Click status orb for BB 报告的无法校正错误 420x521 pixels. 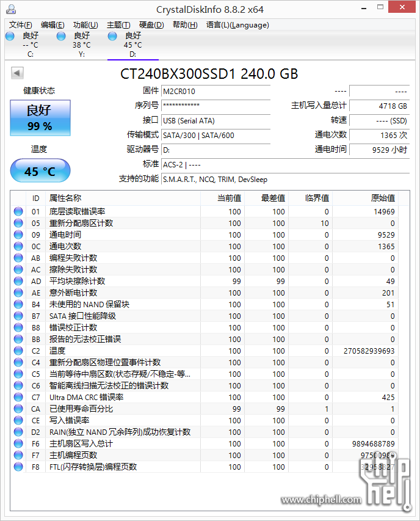pos(18,339)
